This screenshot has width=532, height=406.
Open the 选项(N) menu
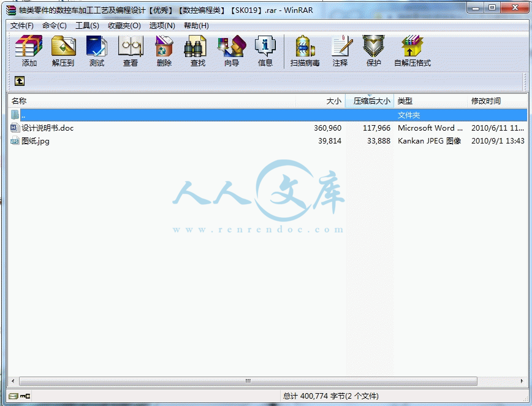pos(162,26)
